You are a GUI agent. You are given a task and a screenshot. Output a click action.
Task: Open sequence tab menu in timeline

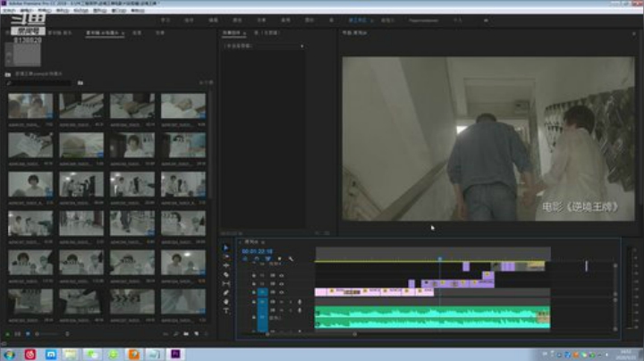tap(263, 242)
